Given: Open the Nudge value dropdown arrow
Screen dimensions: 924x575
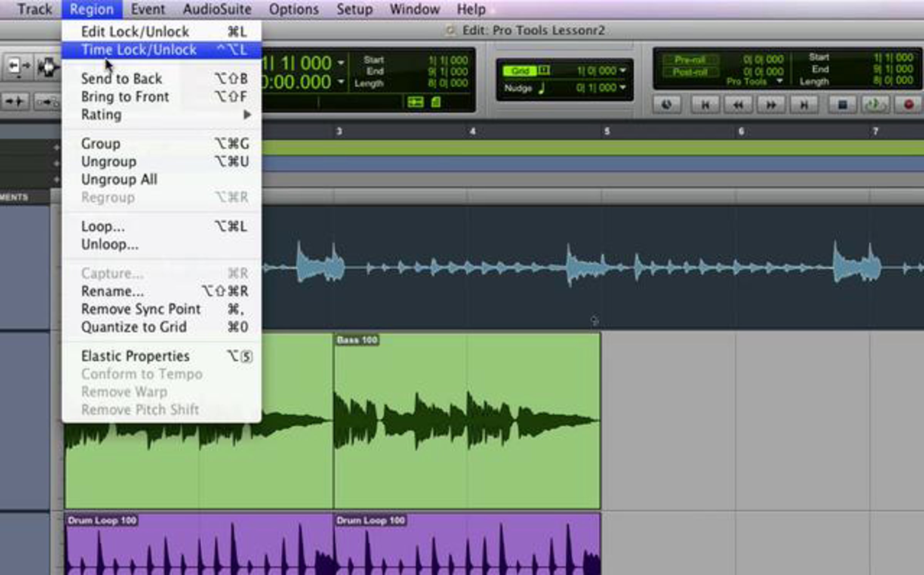Looking at the screenshot, I should coord(623,88).
